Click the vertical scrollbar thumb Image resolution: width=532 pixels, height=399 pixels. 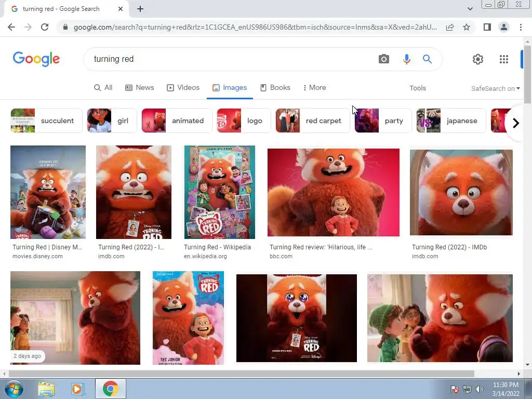(527, 74)
